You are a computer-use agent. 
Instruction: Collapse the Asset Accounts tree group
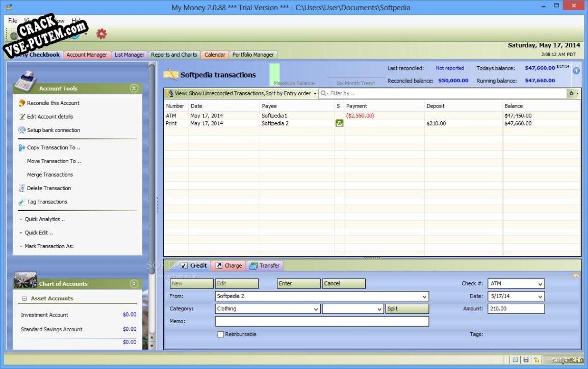24,299
